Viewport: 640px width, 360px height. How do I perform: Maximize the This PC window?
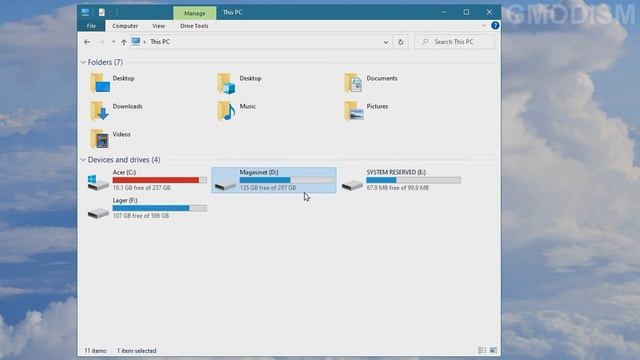(x=466, y=12)
